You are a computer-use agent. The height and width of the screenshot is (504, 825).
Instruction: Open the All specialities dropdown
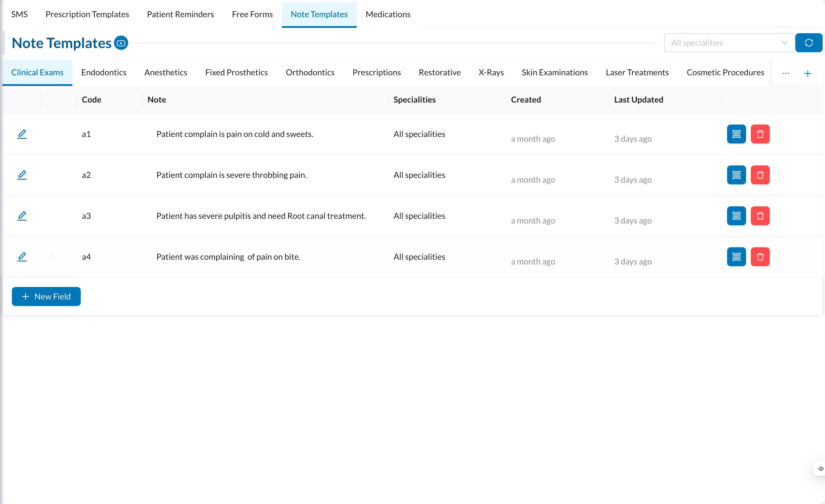pyautogui.click(x=729, y=42)
